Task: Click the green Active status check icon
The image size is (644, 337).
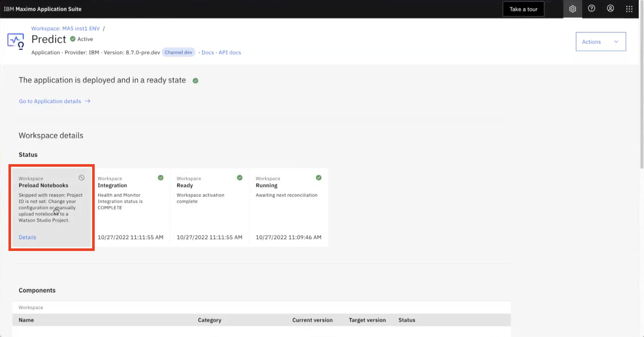Action: click(x=73, y=39)
